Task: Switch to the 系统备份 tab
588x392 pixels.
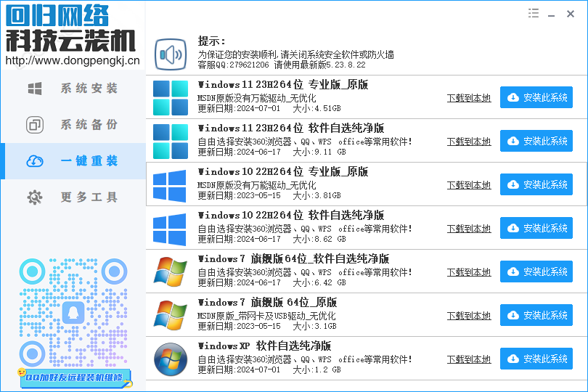Action: point(73,125)
